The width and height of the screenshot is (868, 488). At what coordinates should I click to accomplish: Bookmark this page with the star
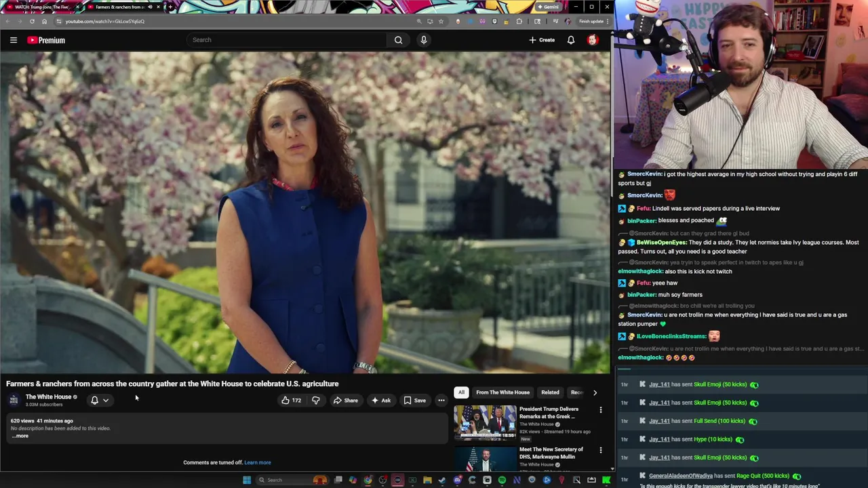coord(441,21)
